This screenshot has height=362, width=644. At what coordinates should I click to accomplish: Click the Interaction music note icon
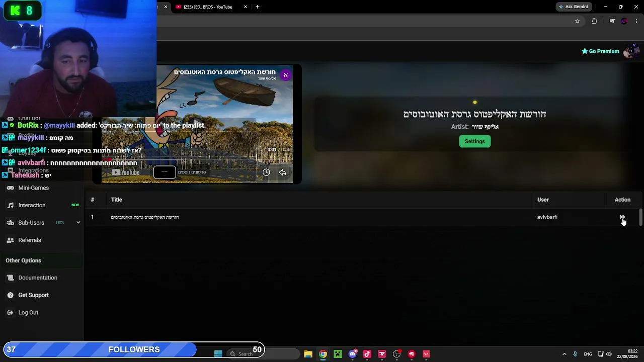click(x=10, y=205)
